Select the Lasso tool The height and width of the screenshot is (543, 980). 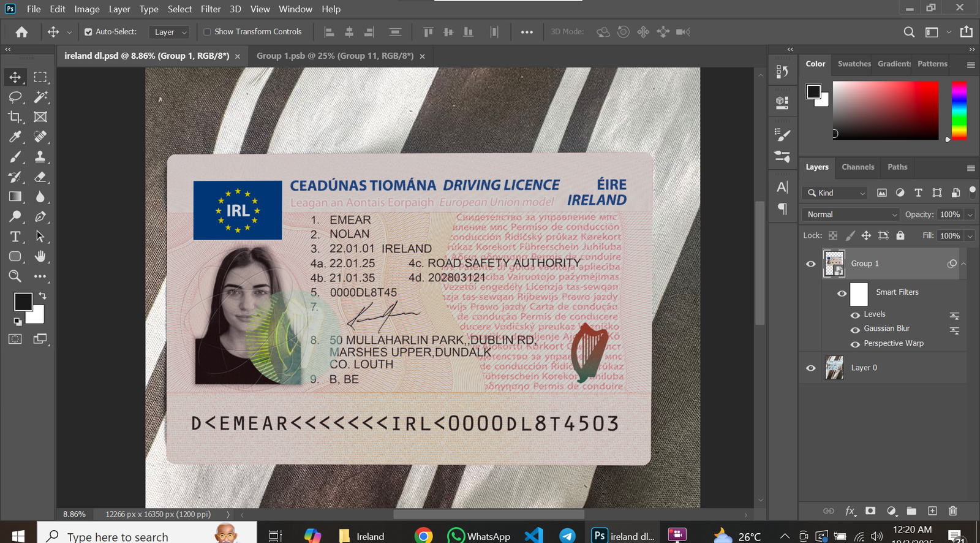pyautogui.click(x=15, y=97)
